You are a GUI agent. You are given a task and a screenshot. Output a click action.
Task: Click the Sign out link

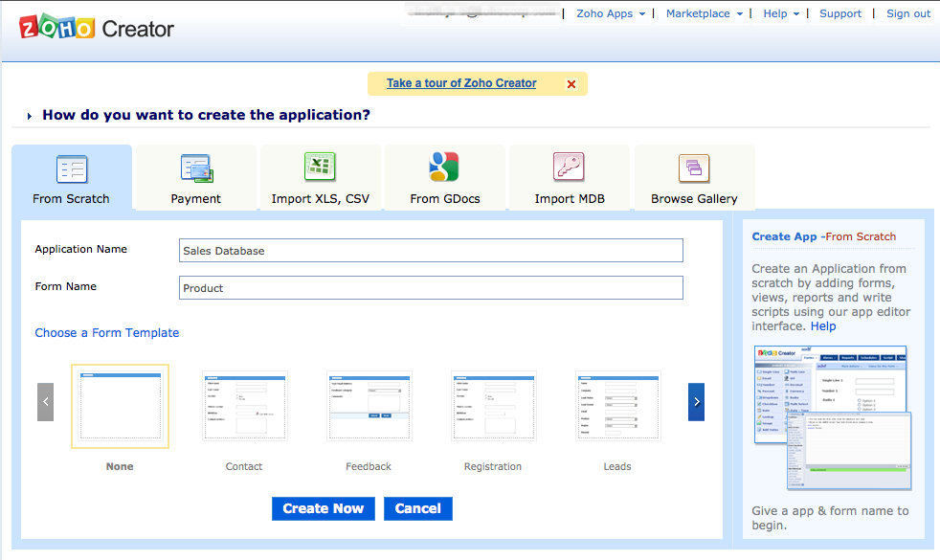[x=908, y=13]
